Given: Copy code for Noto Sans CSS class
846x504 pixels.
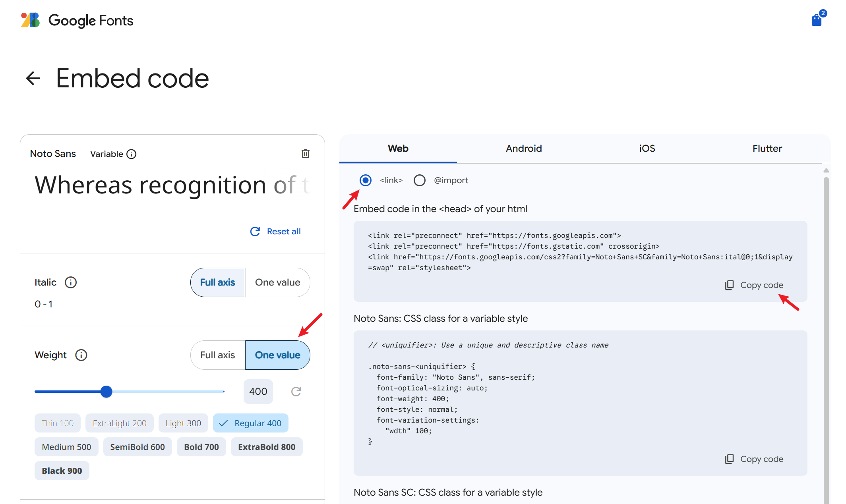Looking at the screenshot, I should coord(754,459).
